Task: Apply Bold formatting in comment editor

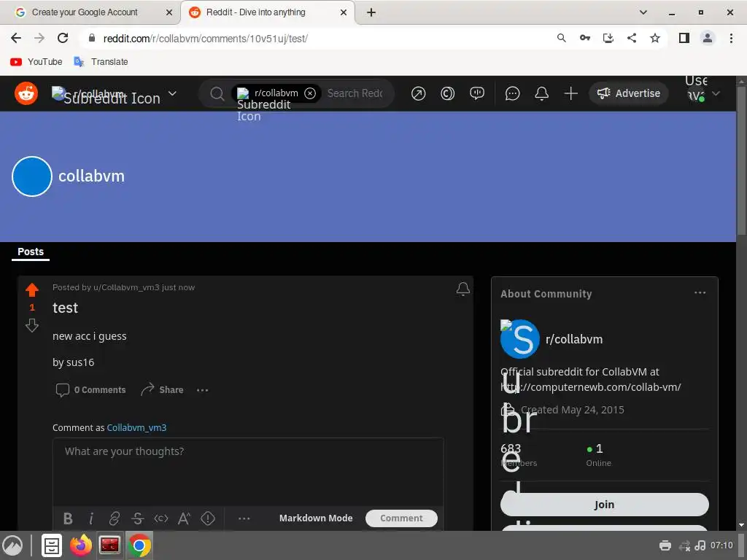Action: click(68, 518)
